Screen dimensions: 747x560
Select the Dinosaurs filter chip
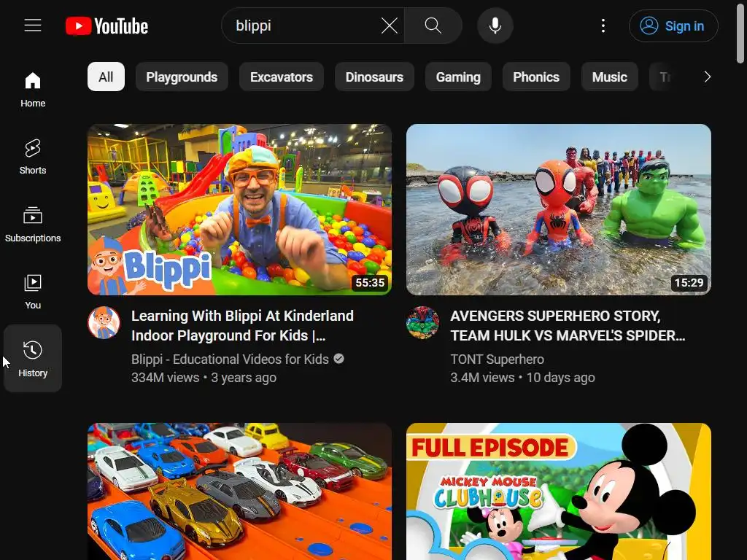click(x=374, y=77)
